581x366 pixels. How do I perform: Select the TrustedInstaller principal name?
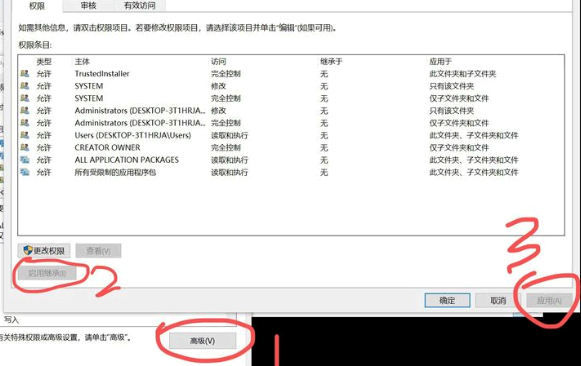point(102,74)
